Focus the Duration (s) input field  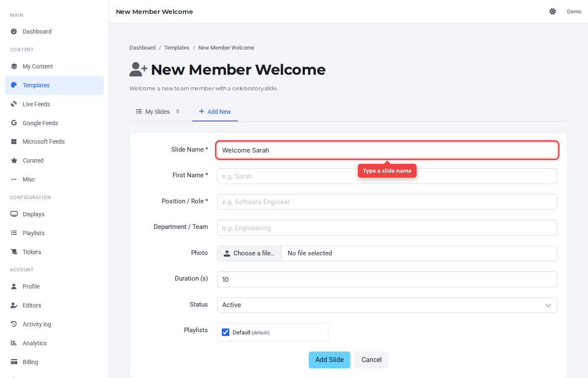pyautogui.click(x=387, y=279)
